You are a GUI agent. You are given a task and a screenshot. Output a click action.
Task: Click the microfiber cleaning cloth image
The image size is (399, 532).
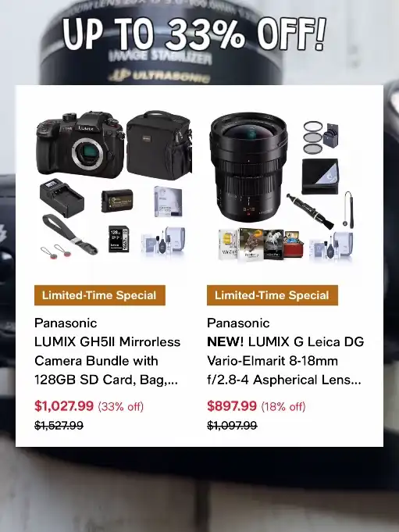click(x=320, y=176)
